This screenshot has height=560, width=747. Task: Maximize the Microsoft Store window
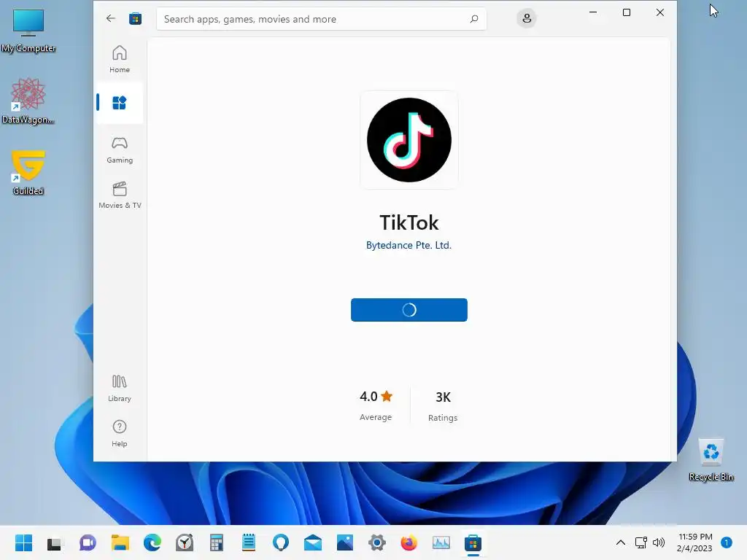627,12
